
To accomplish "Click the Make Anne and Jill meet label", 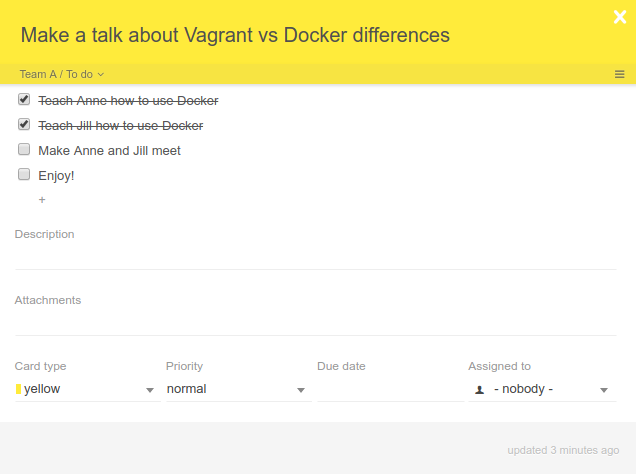I will [109, 150].
